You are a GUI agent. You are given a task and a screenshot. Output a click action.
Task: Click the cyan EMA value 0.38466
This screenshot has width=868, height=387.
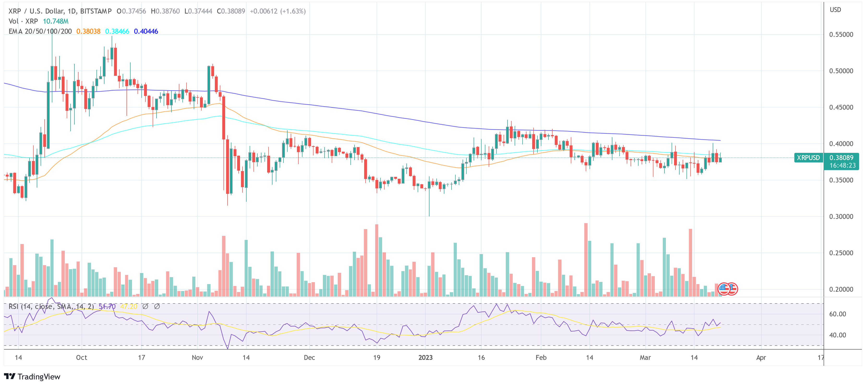[117, 31]
